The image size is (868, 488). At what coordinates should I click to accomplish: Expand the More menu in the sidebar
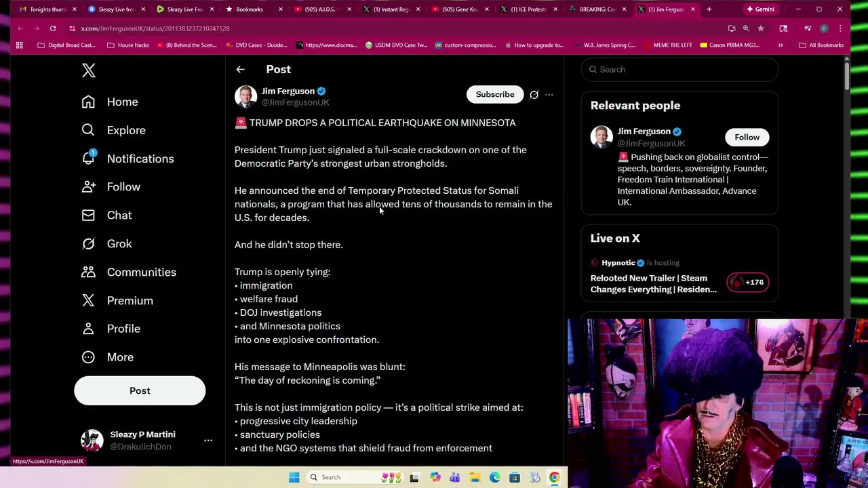pos(107,357)
